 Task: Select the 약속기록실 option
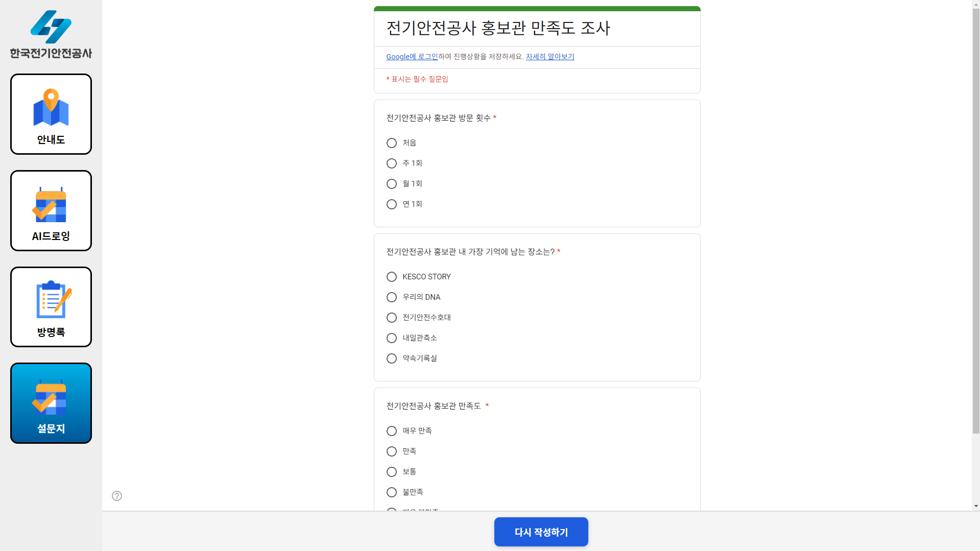coord(392,358)
